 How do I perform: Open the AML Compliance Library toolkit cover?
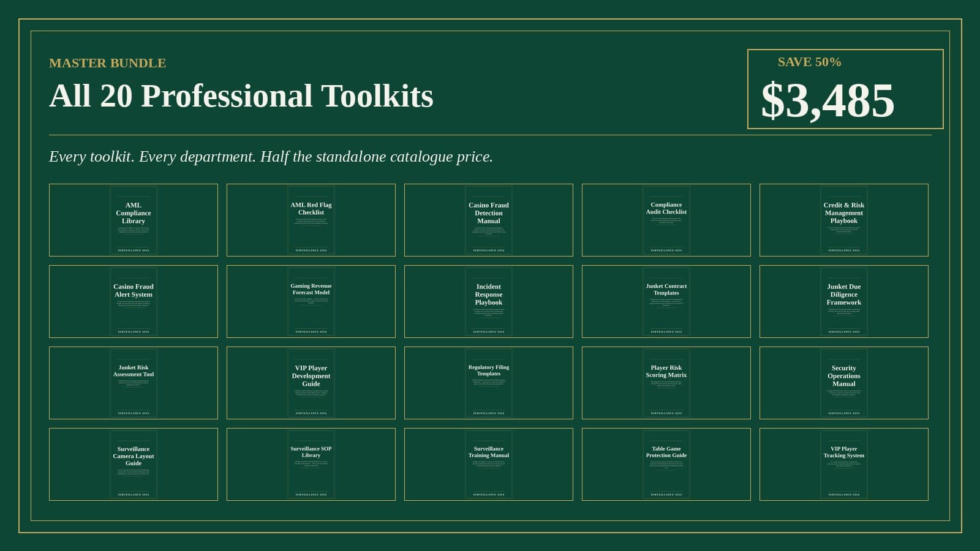point(134,220)
